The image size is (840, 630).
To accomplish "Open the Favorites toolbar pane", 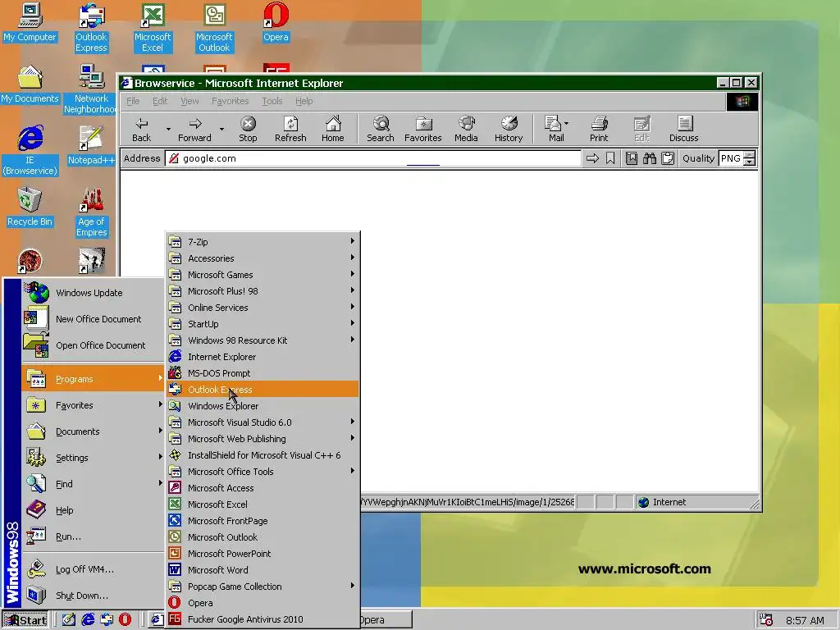I will 423,129.
